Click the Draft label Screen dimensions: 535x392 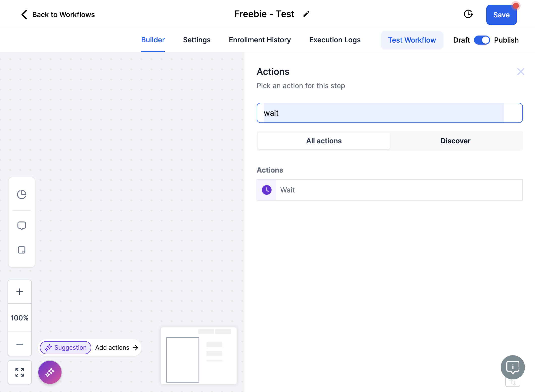(461, 40)
